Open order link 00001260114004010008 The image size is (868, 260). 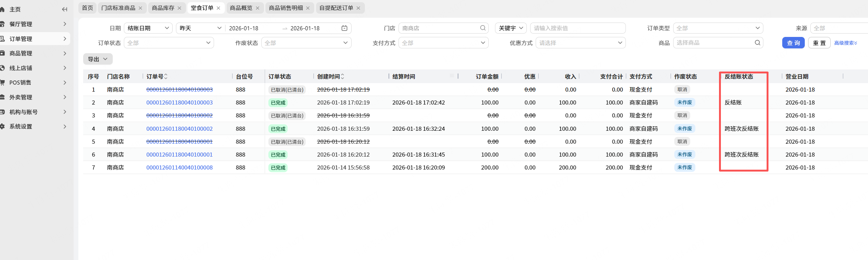(179, 168)
